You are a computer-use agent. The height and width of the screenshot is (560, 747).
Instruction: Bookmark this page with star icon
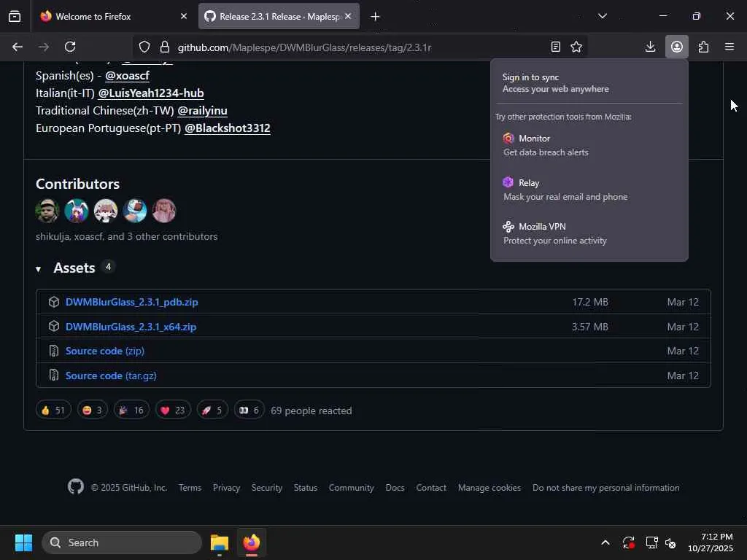point(576,47)
